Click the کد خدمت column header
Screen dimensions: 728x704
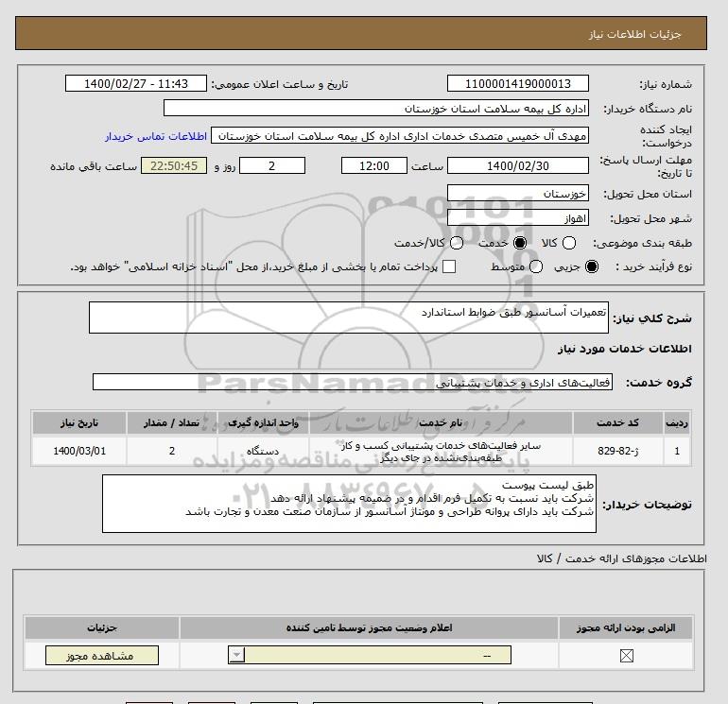coord(617,422)
